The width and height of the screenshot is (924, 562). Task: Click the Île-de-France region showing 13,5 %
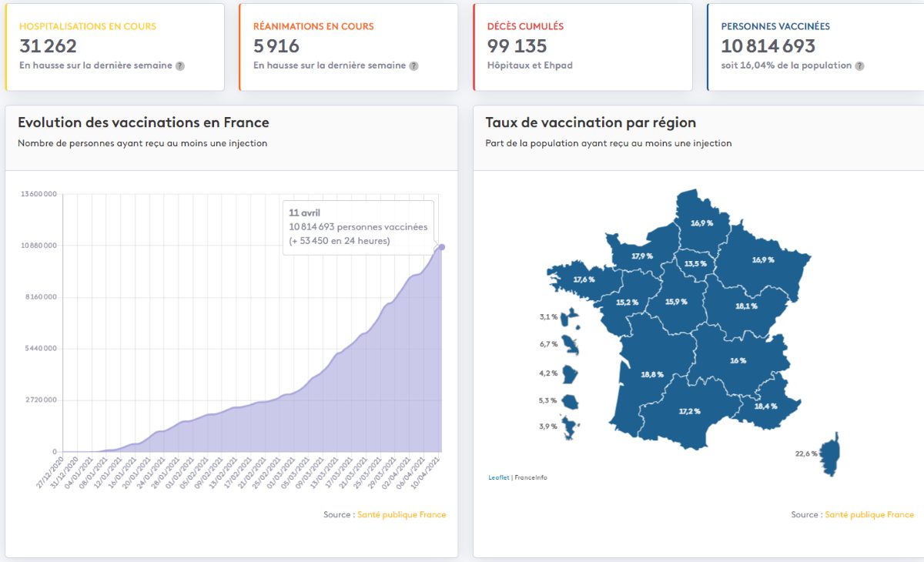[x=696, y=263]
